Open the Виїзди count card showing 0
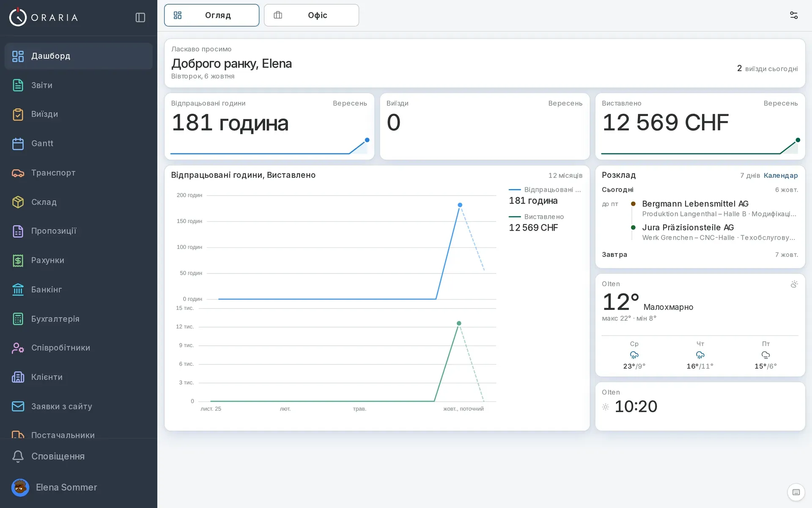 coord(485,127)
